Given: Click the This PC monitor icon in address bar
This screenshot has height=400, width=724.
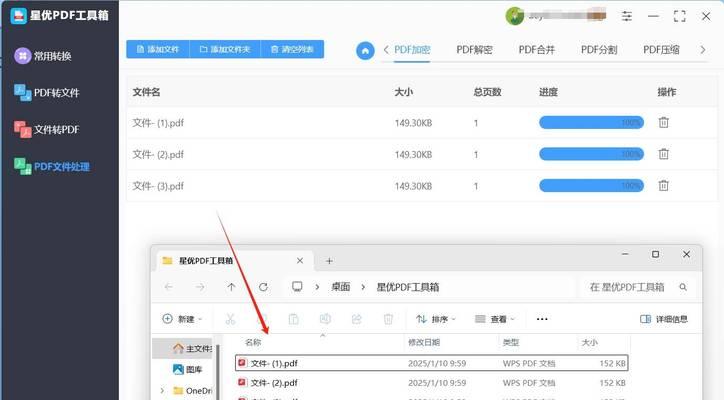Looking at the screenshot, I should tap(297, 287).
